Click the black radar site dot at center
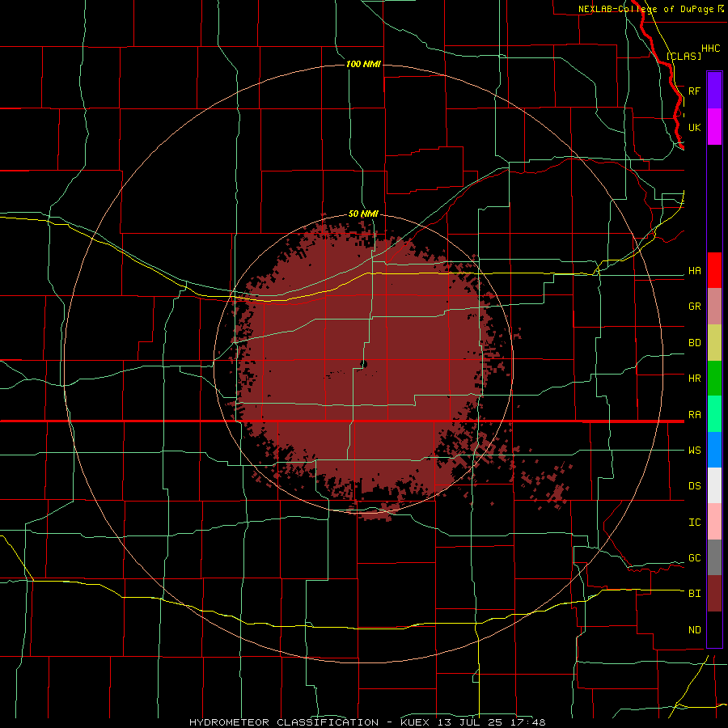This screenshot has height=728, width=728. click(363, 365)
